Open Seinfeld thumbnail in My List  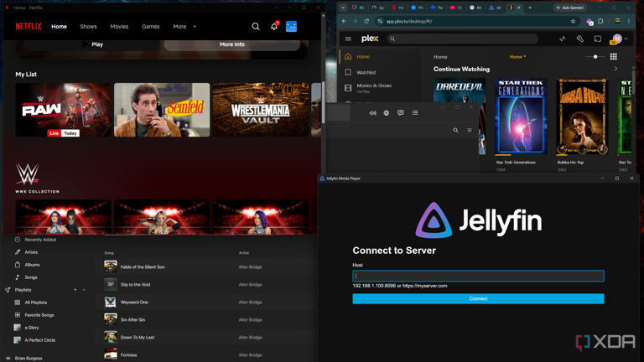point(162,110)
